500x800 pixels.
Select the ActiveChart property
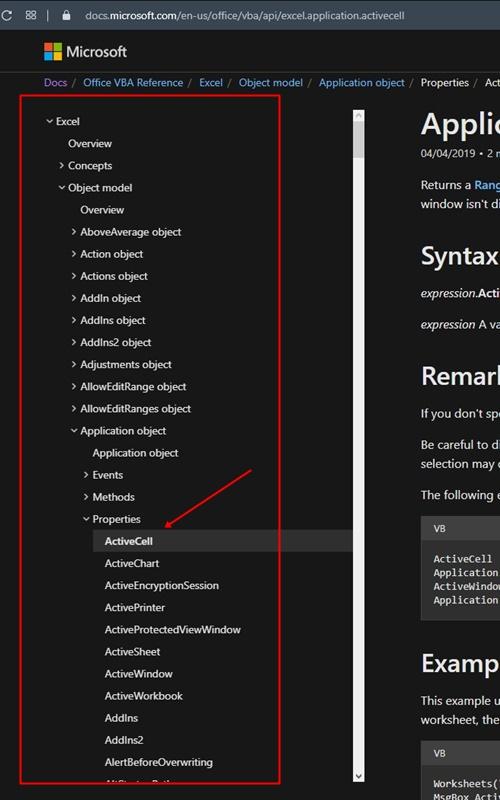click(132, 563)
